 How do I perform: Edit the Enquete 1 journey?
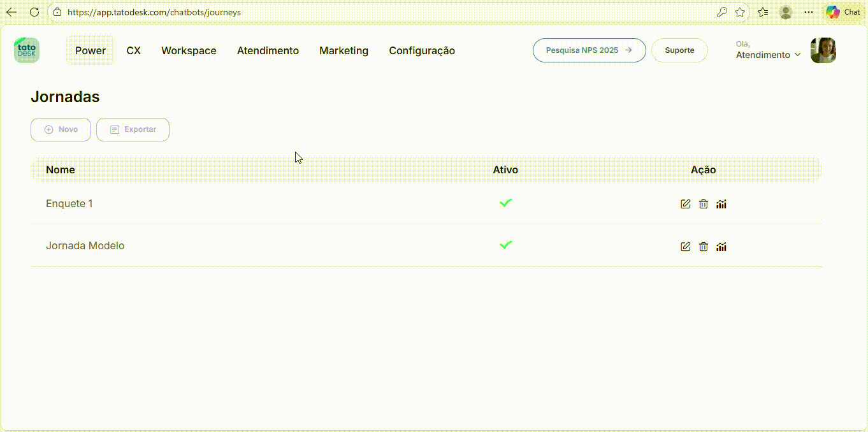click(x=685, y=204)
